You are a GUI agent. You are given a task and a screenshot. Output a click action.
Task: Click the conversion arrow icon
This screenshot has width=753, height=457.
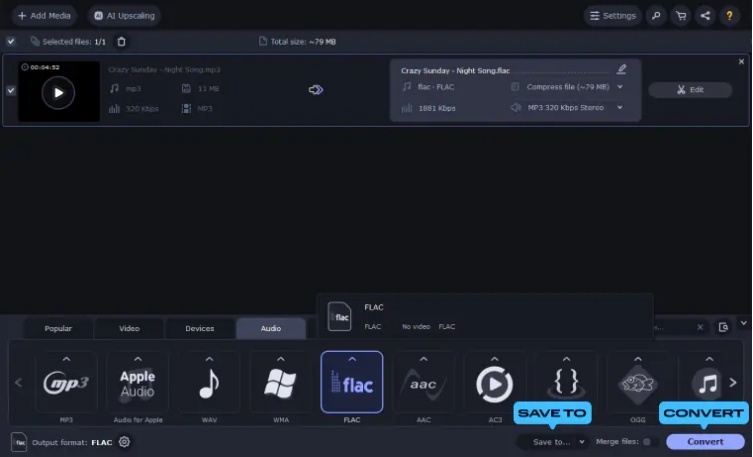click(316, 90)
